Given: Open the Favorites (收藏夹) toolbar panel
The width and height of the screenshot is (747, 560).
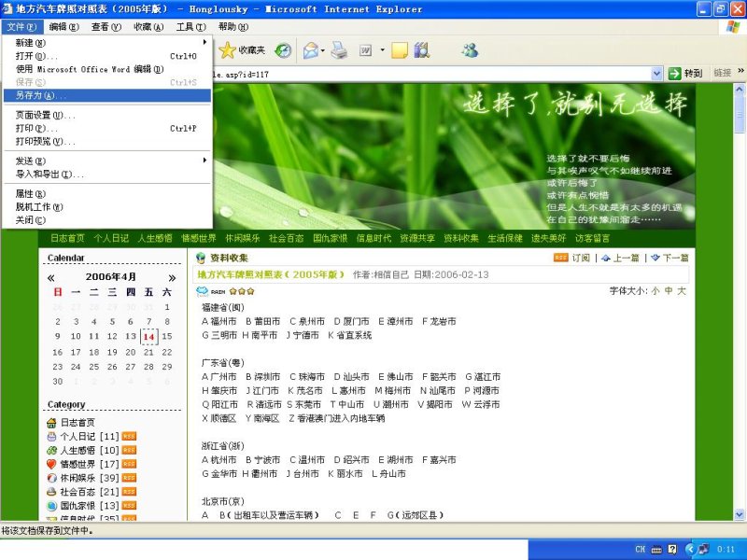Looking at the screenshot, I should point(238,52).
